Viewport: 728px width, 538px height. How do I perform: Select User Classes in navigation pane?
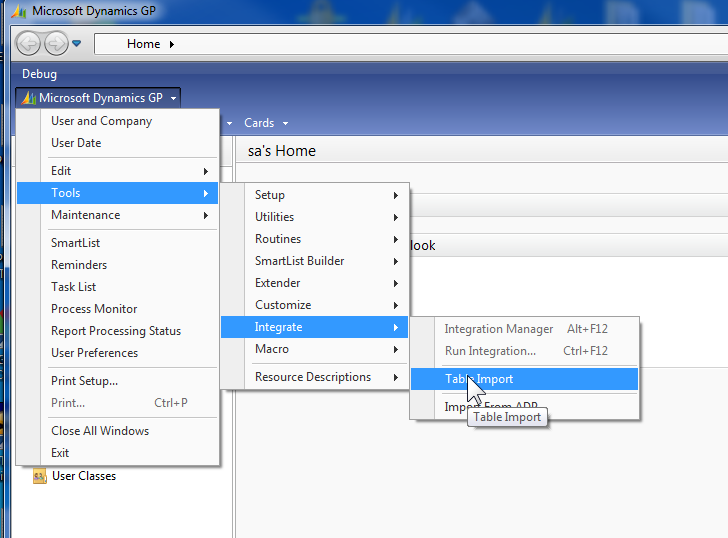pyautogui.click(x=84, y=476)
